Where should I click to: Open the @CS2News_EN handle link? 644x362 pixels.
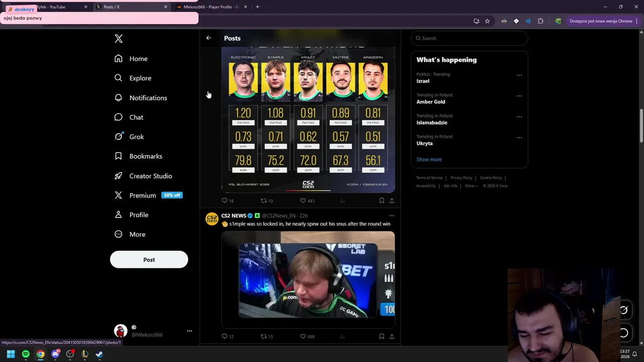click(279, 216)
